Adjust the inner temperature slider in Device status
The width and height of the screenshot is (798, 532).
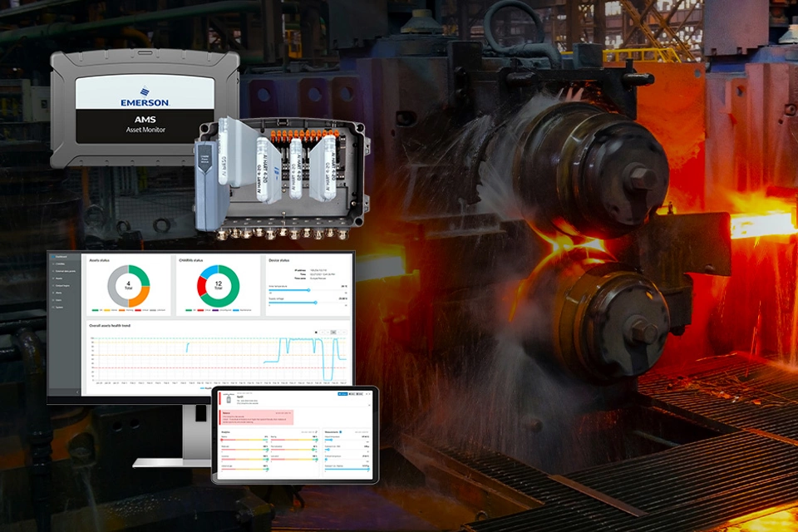click(x=308, y=290)
